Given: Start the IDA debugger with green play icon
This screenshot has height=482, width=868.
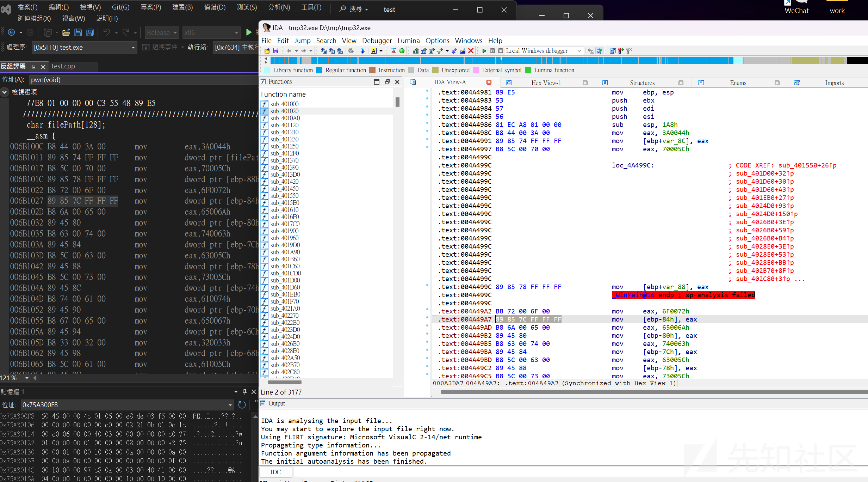Looking at the screenshot, I should click(484, 51).
